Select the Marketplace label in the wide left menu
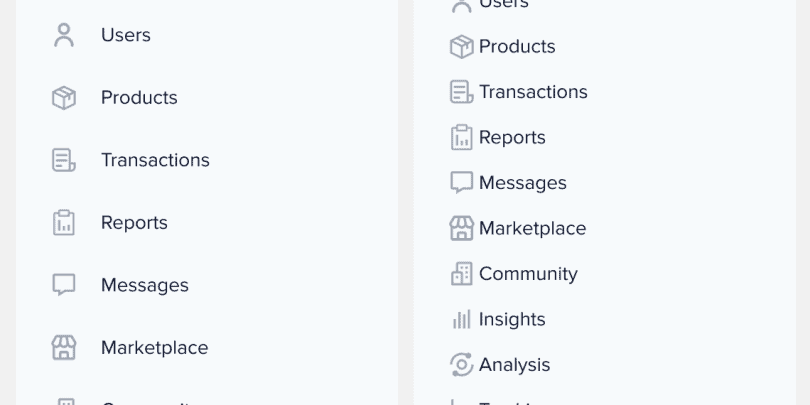Image resolution: width=810 pixels, height=405 pixels. pos(154,348)
